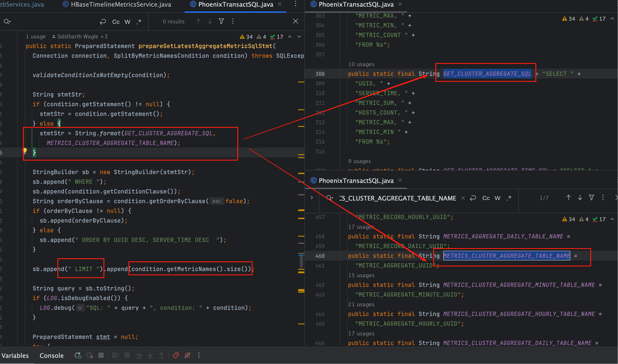Open inspections widget in top-right editor
618x364 pixels.
click(584, 19)
